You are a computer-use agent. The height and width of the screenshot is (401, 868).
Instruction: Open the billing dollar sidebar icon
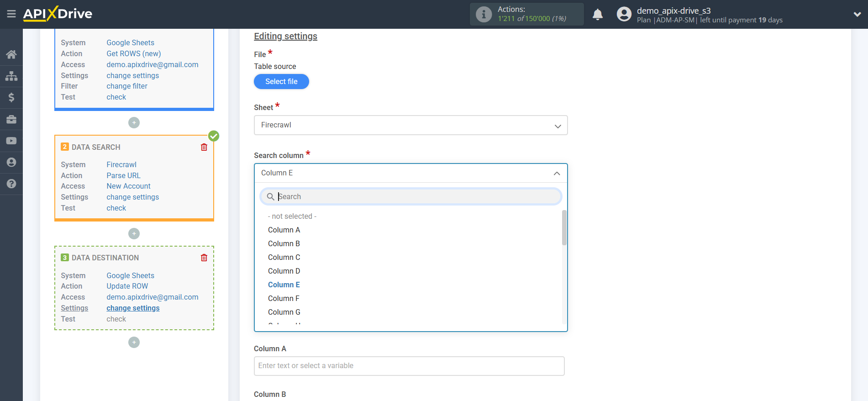tap(11, 97)
